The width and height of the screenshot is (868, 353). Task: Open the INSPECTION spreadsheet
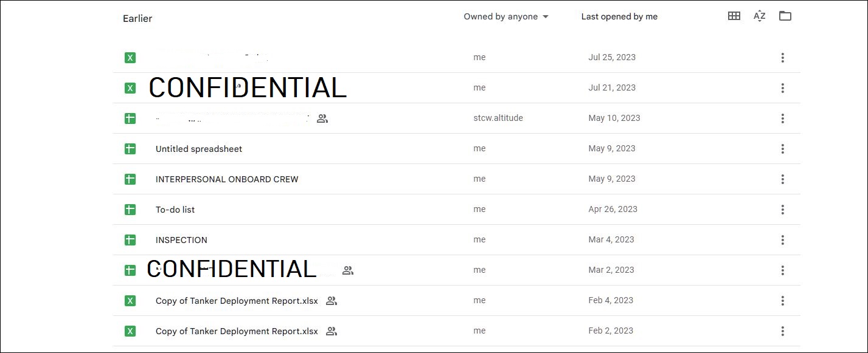(x=181, y=240)
